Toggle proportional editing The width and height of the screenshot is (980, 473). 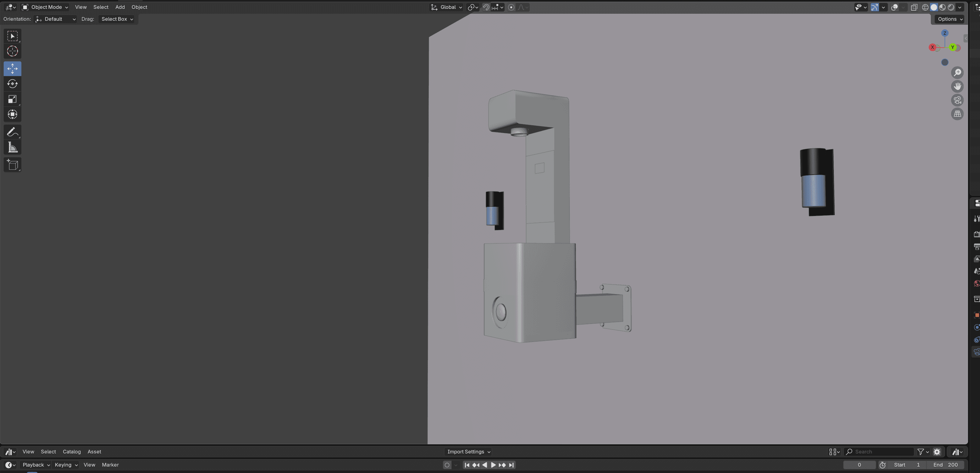(x=511, y=7)
